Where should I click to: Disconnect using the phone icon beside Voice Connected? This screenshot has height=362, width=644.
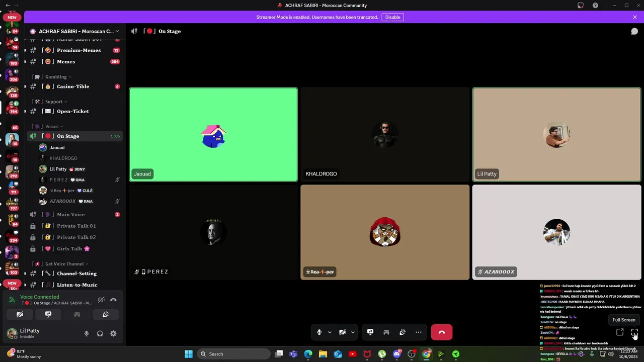pos(113,300)
